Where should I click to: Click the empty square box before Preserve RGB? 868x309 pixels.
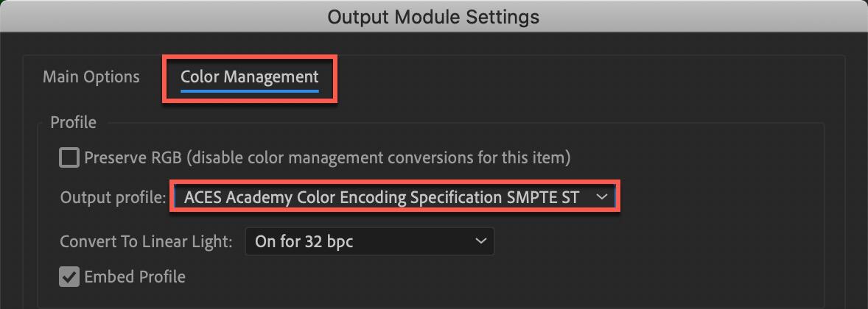(x=69, y=157)
